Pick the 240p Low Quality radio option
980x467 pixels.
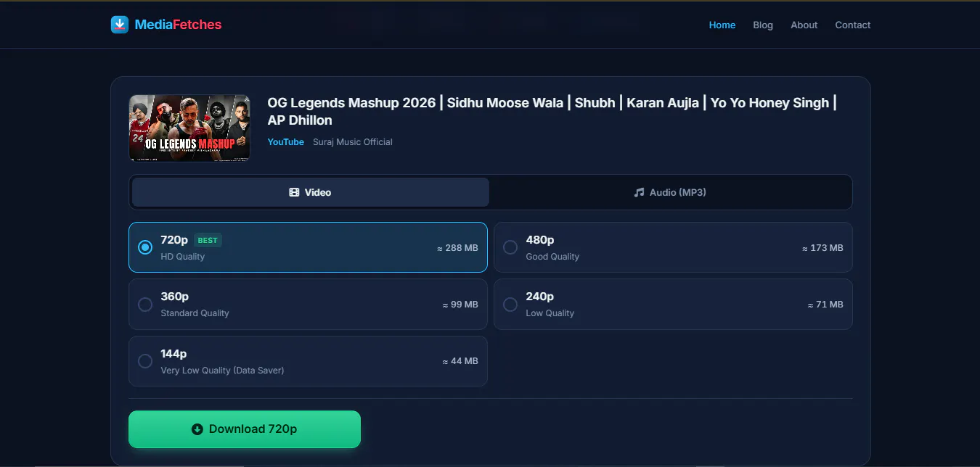click(x=510, y=304)
